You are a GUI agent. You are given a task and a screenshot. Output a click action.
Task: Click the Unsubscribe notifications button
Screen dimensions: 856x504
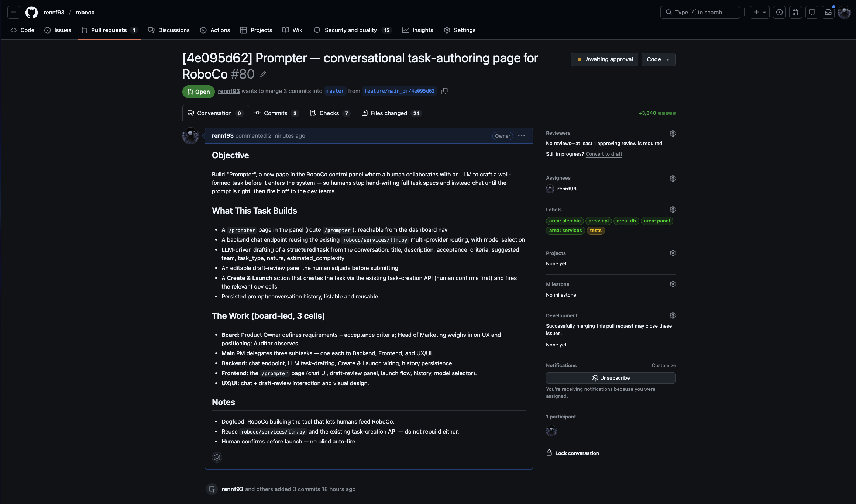(x=611, y=378)
